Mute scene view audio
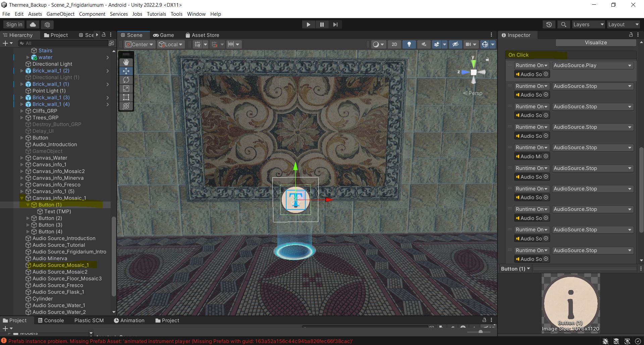 424,44
